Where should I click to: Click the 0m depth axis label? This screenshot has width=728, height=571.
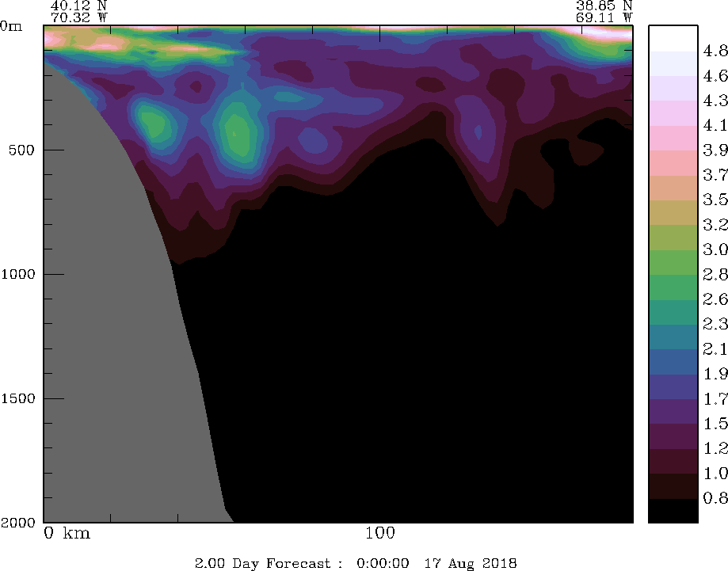tap(11, 26)
